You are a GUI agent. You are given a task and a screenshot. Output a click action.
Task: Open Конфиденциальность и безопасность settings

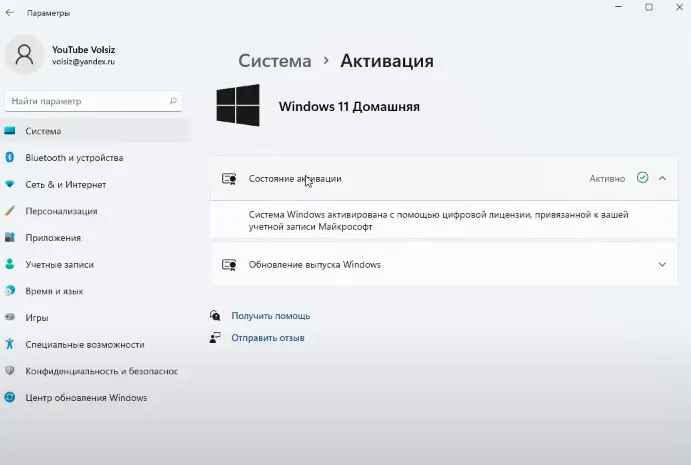(x=95, y=371)
